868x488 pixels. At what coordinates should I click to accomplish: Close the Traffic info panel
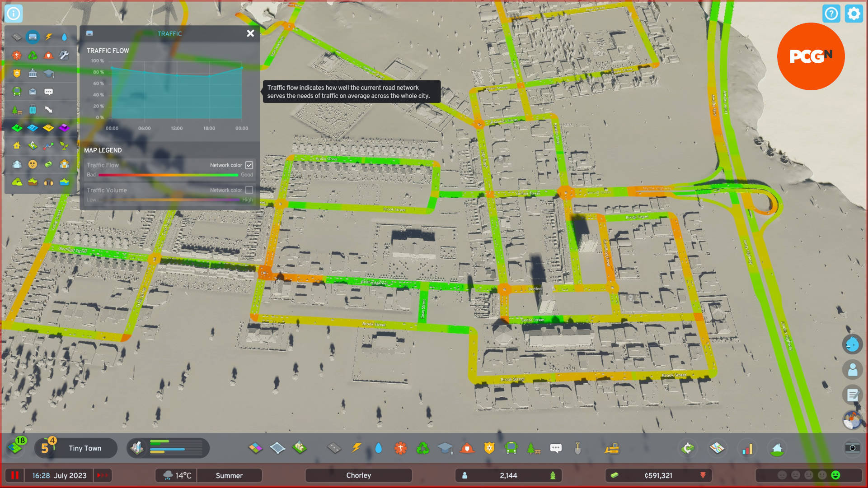click(250, 33)
